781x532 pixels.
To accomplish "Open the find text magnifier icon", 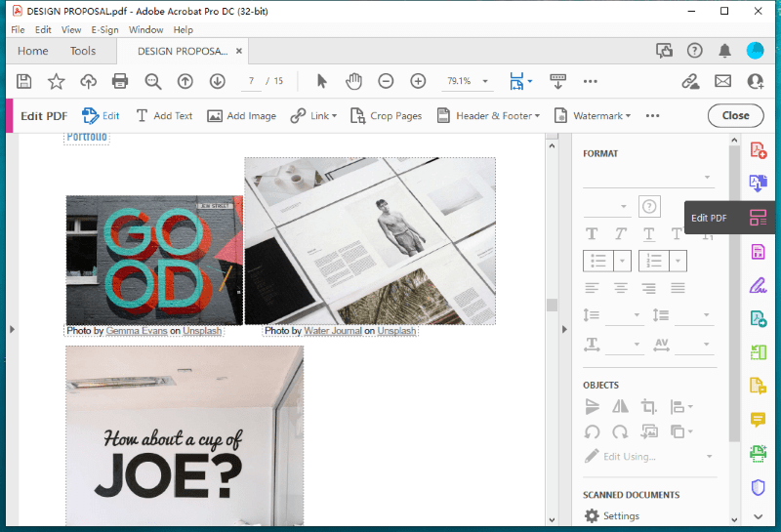I will click(153, 81).
